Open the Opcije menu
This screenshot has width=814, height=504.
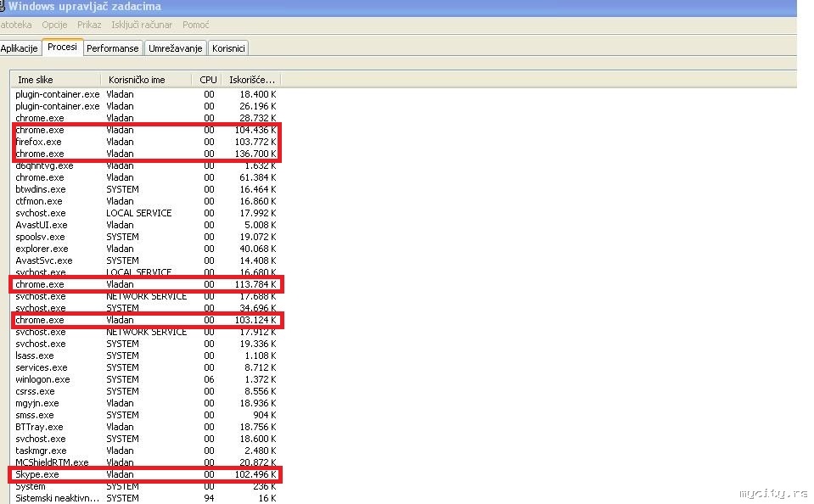(54, 25)
